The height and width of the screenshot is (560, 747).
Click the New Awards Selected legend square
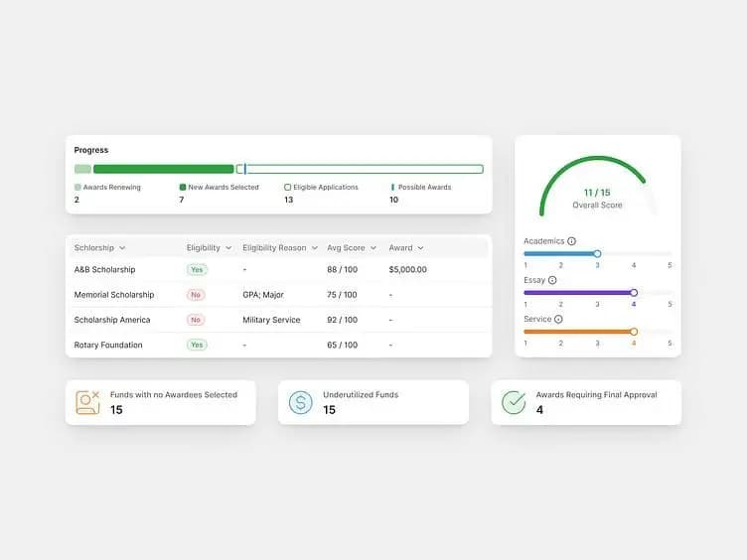[x=183, y=187]
